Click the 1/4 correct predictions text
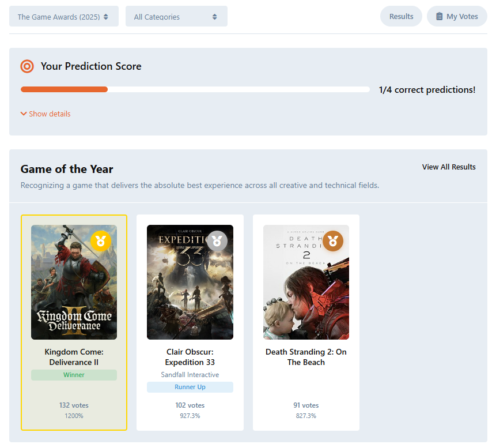This screenshot has width=496, height=448. pos(427,90)
